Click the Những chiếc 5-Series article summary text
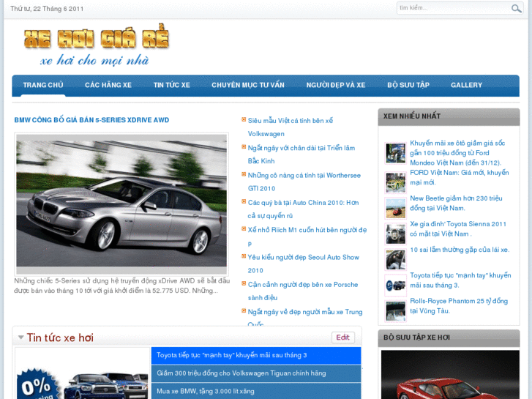This screenshot has width=532, height=399. 121,286
